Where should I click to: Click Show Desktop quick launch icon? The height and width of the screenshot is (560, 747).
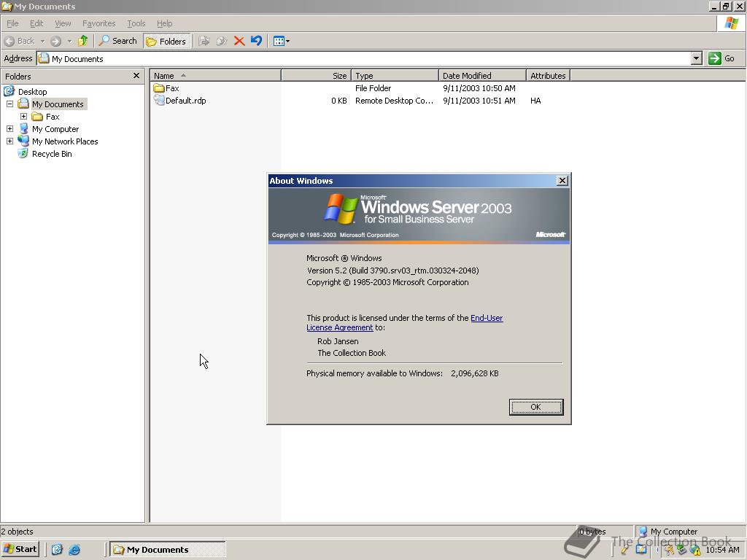pos(57,550)
